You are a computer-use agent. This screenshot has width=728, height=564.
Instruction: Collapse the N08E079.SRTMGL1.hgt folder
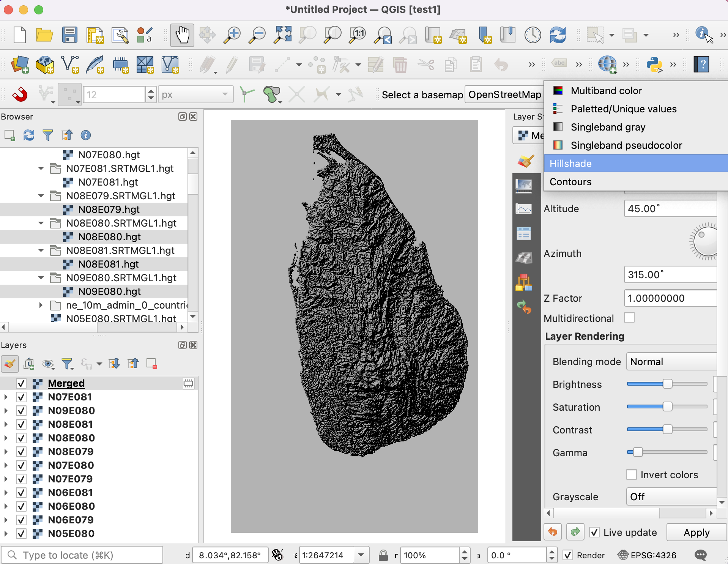click(41, 196)
